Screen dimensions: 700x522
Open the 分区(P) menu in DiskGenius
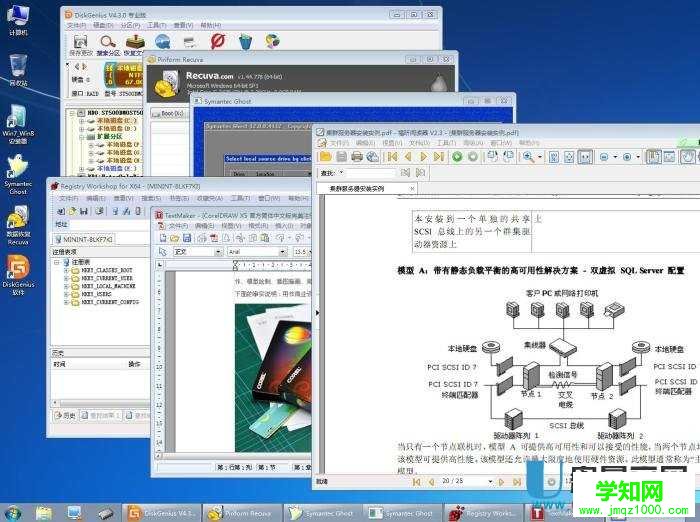(130, 25)
